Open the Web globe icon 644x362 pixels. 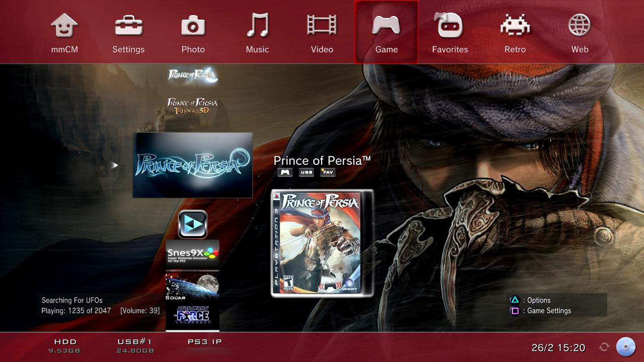pos(580,25)
